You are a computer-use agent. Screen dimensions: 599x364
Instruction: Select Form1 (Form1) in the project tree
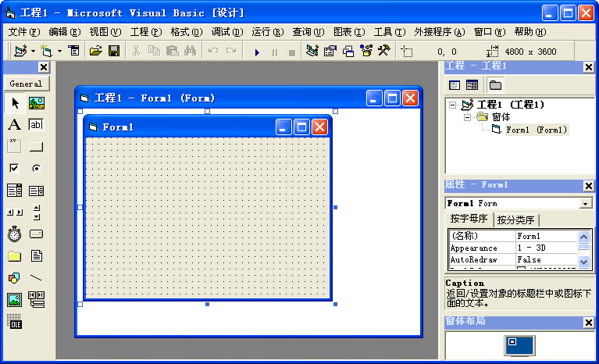click(x=536, y=130)
